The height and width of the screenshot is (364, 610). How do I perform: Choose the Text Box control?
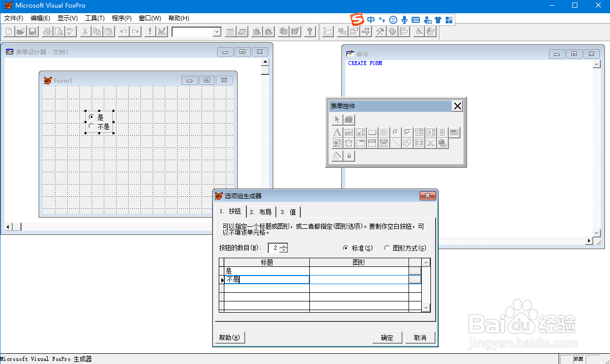[x=349, y=132]
